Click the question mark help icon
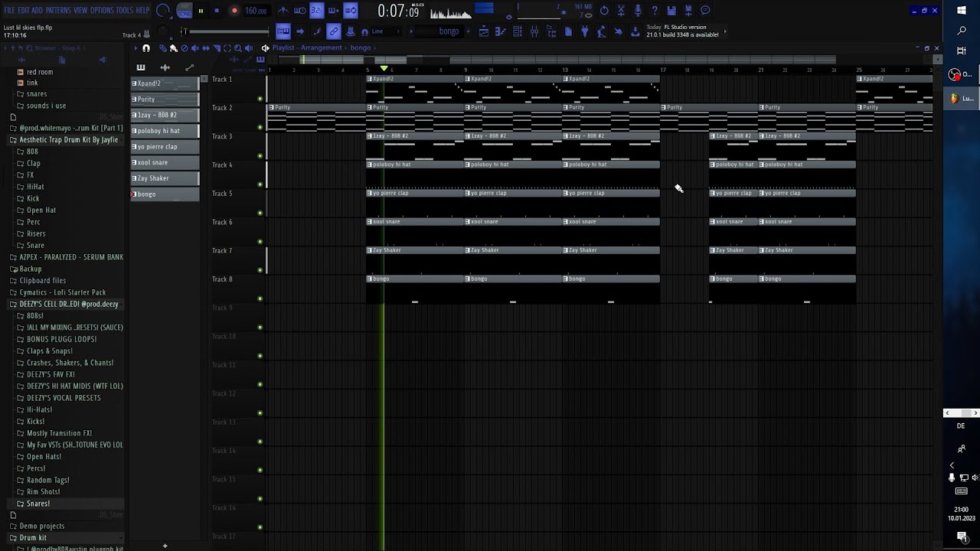 655,11
